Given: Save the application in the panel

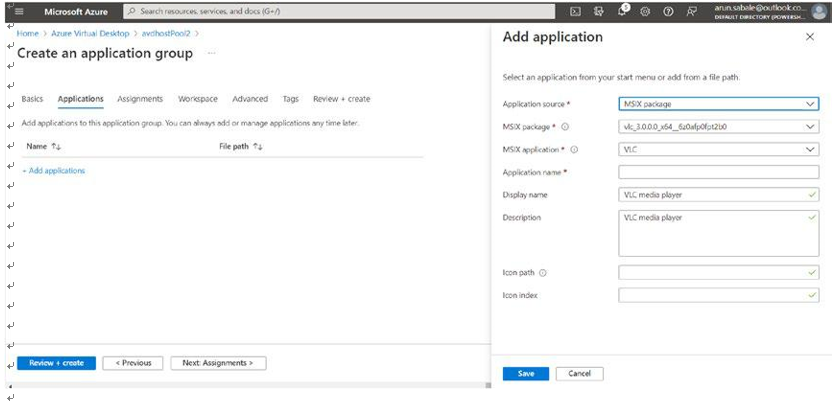Looking at the screenshot, I should tap(526, 374).
